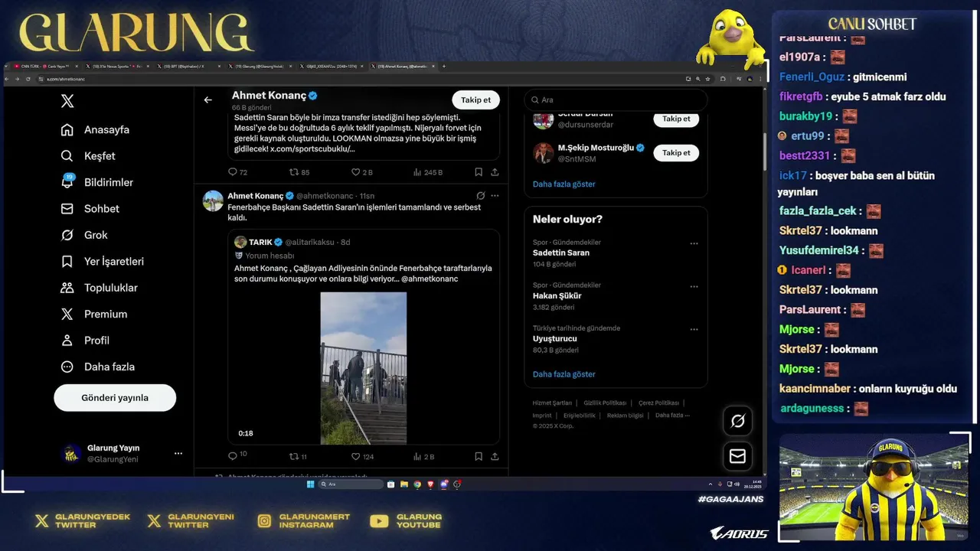Share the Sadettin Saran post

pyautogui.click(x=495, y=456)
